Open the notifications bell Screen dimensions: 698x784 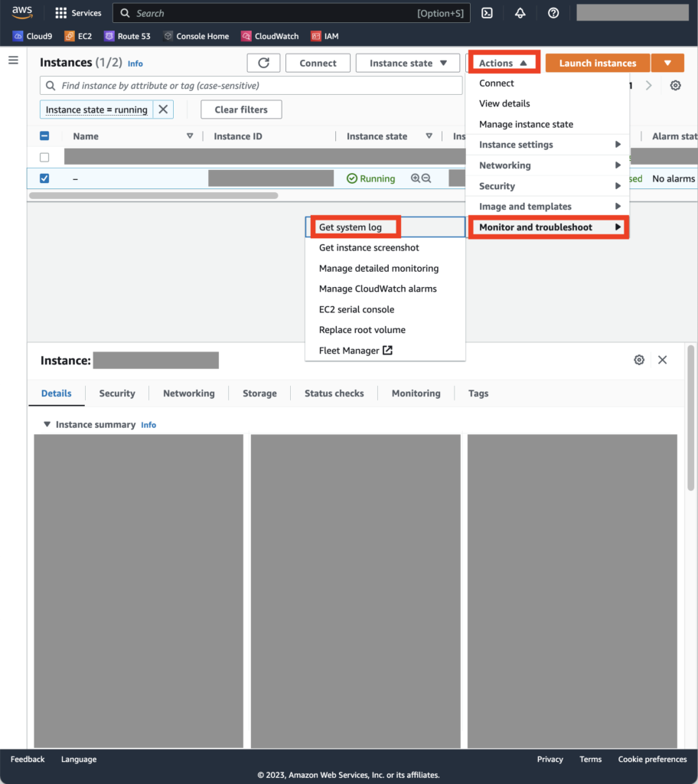click(520, 13)
